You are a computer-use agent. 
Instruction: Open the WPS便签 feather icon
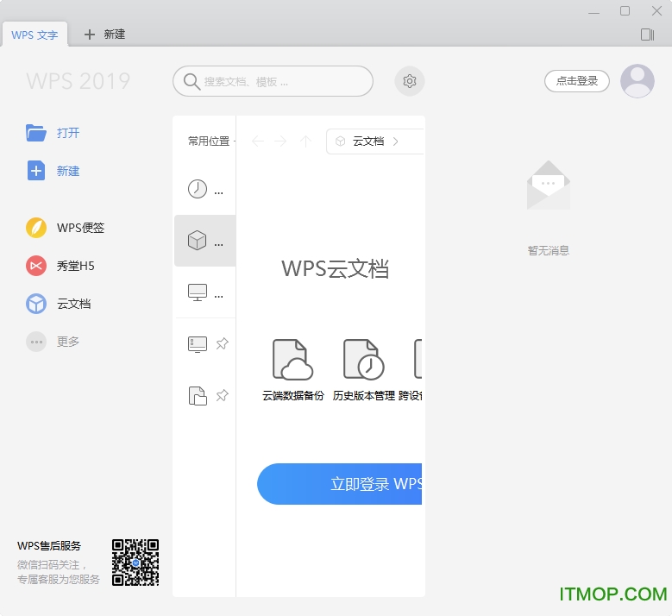click(36, 228)
